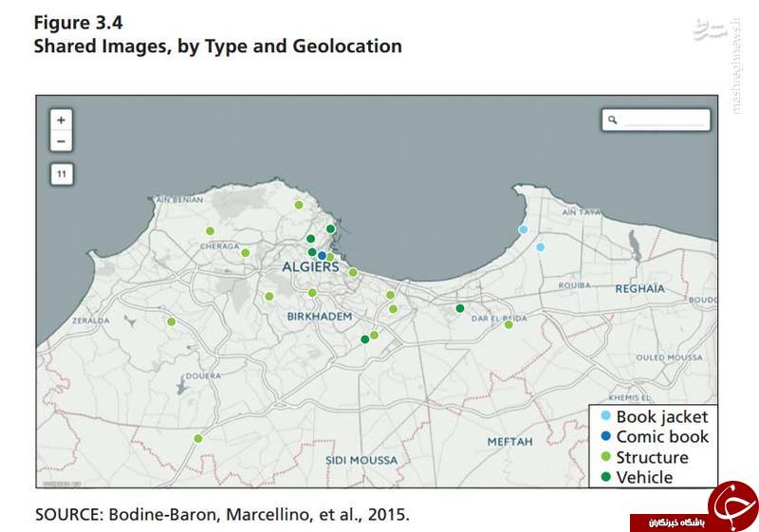Click the magnifier search icon
Viewport: 759px width, 532px height.
point(612,119)
